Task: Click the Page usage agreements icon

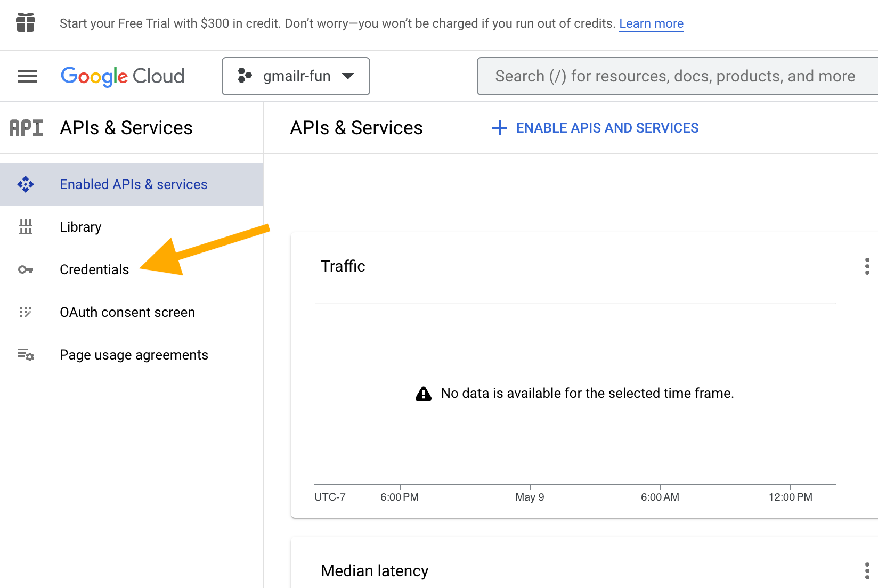Action: [26, 355]
